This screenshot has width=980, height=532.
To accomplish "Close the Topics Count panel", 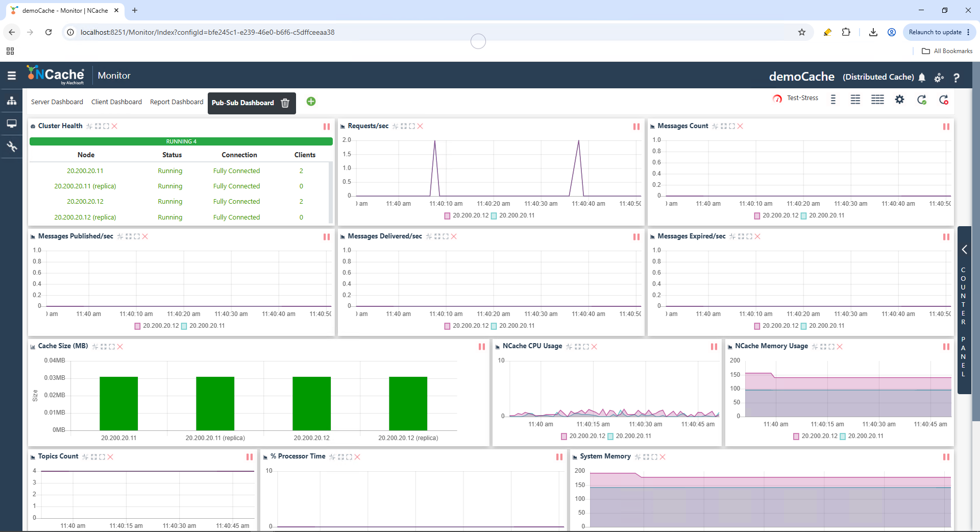I will coord(110,457).
